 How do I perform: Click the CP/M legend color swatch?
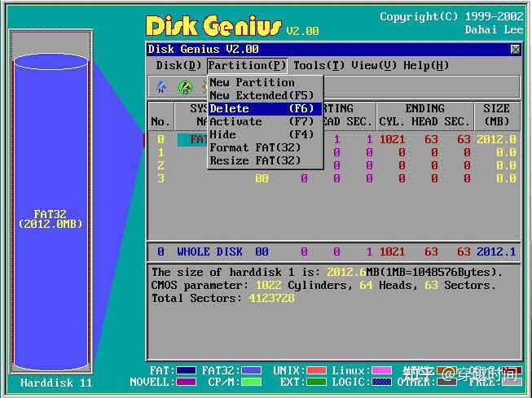tap(251, 382)
